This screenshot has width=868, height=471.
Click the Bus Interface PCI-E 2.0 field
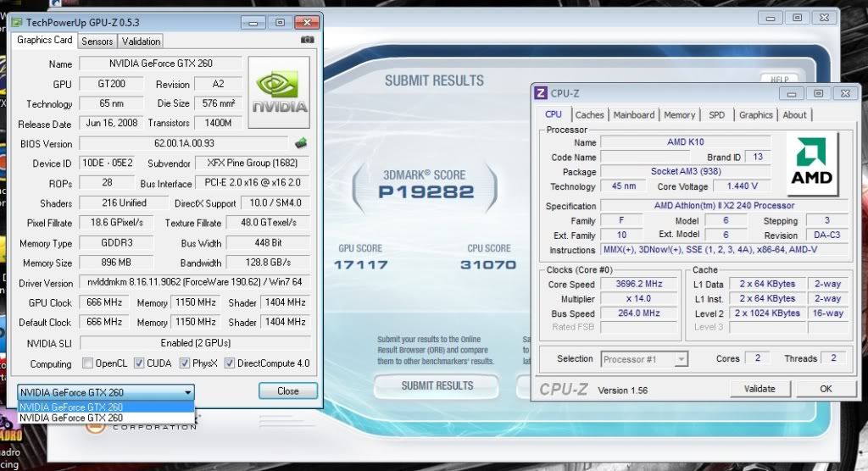coord(253,183)
